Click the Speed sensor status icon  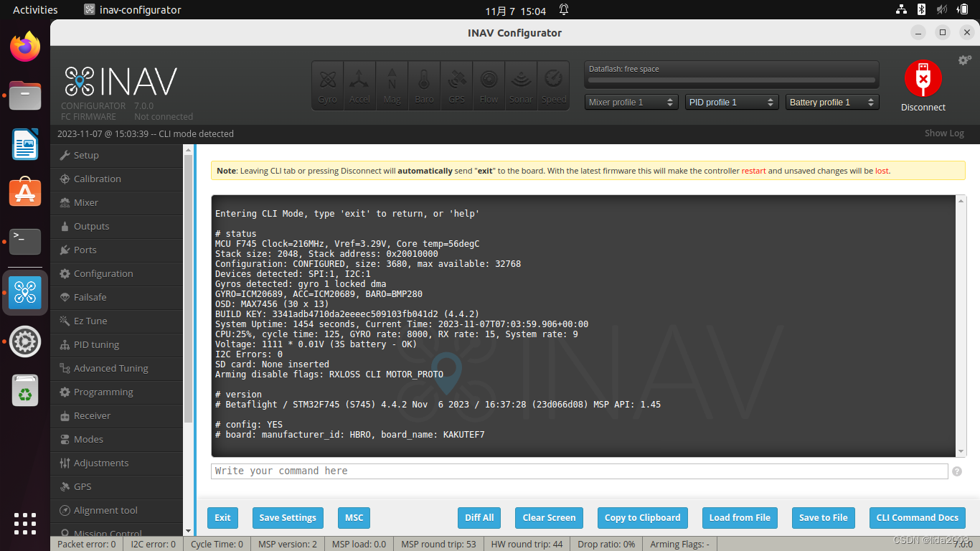point(553,85)
